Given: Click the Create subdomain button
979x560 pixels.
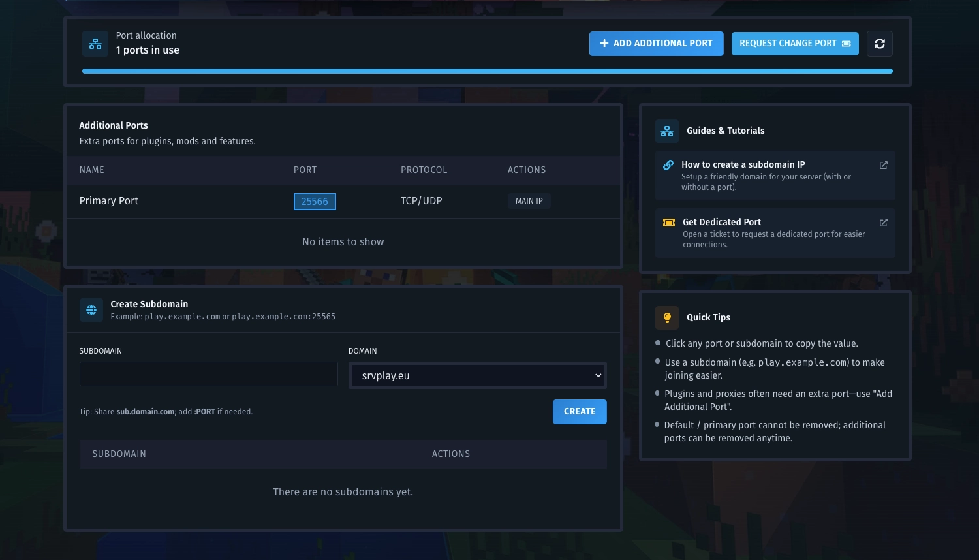Looking at the screenshot, I should [580, 412].
